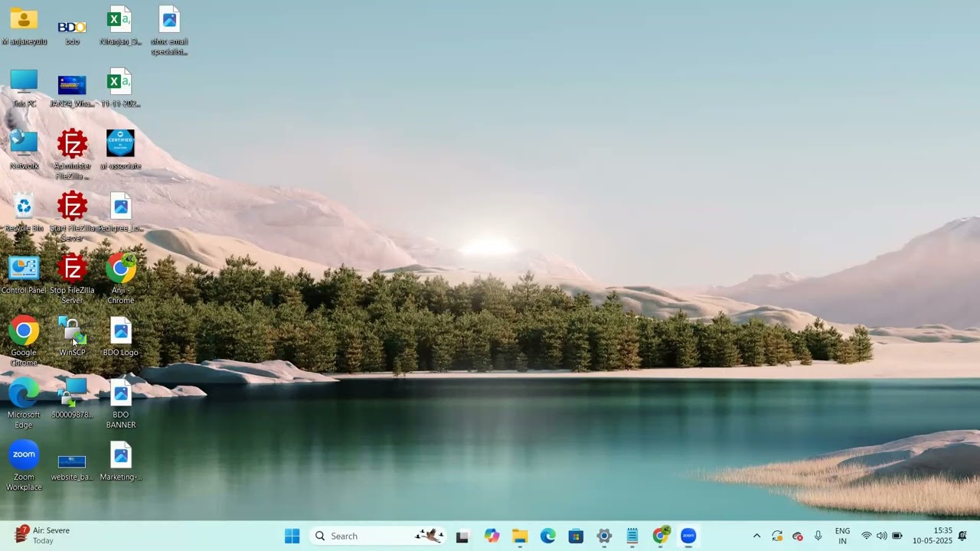The width and height of the screenshot is (980, 551).
Task: Open Microsoft Edge from the taskbar
Action: (x=548, y=536)
